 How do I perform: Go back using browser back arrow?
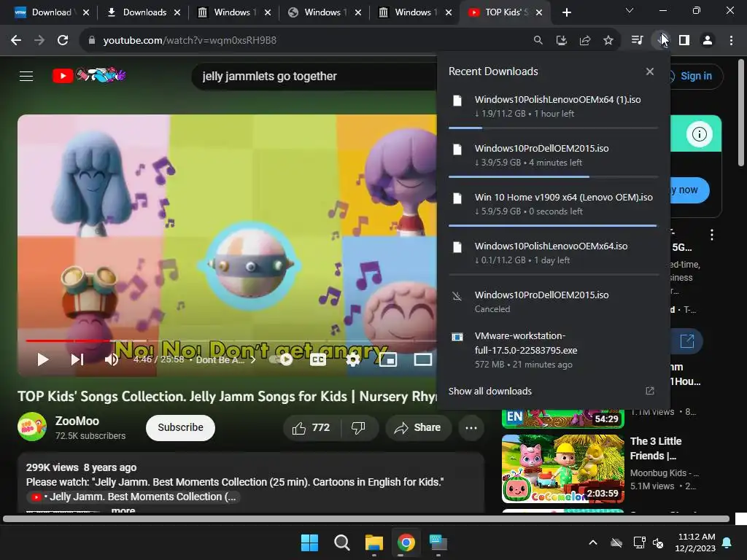16,41
